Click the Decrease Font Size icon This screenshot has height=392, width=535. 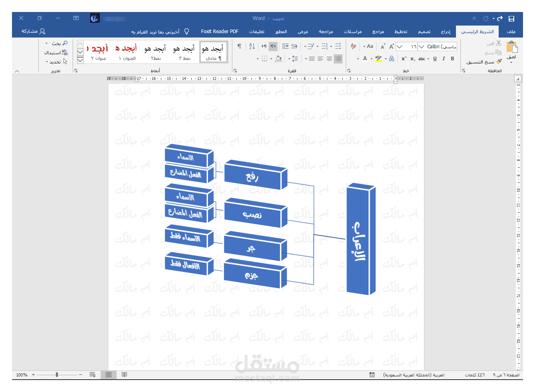point(383,47)
